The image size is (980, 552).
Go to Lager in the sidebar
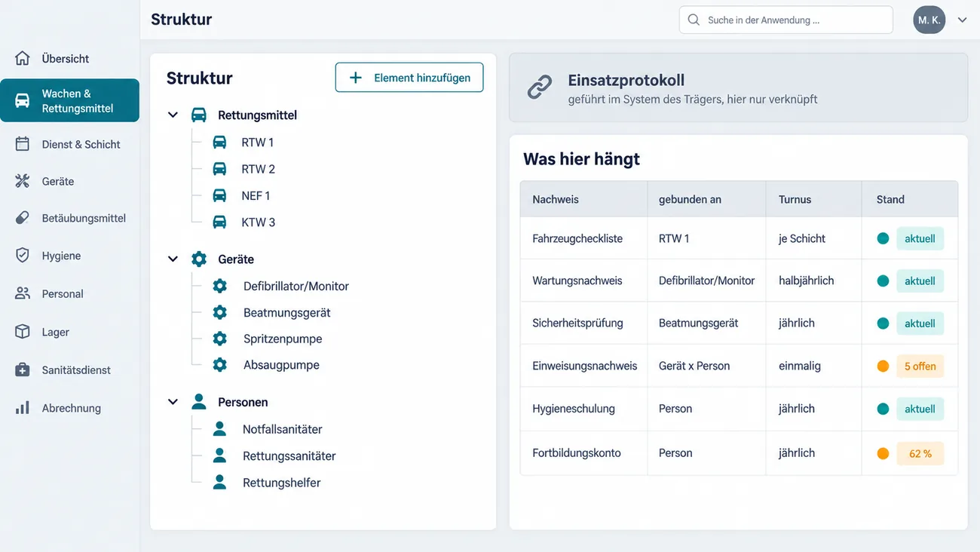[x=69, y=332]
